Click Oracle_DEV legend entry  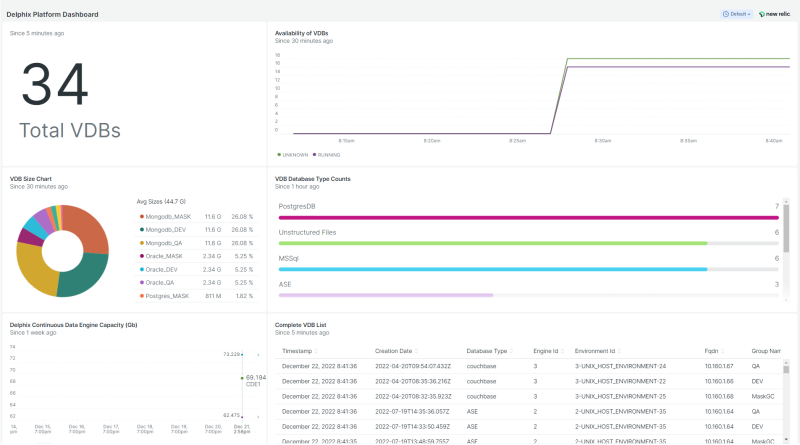(197, 269)
